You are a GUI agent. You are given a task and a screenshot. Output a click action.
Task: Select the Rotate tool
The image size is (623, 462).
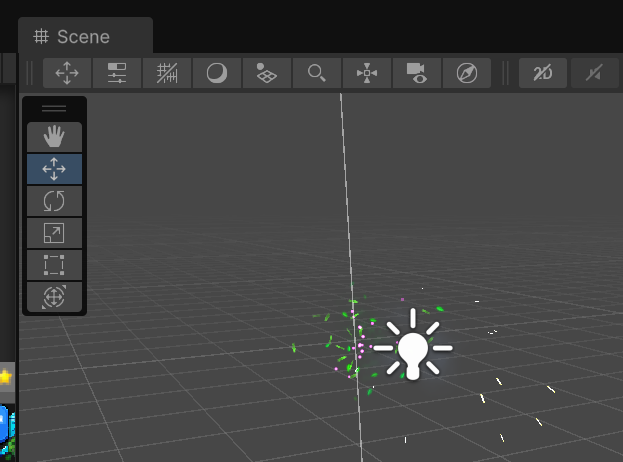[x=54, y=201]
